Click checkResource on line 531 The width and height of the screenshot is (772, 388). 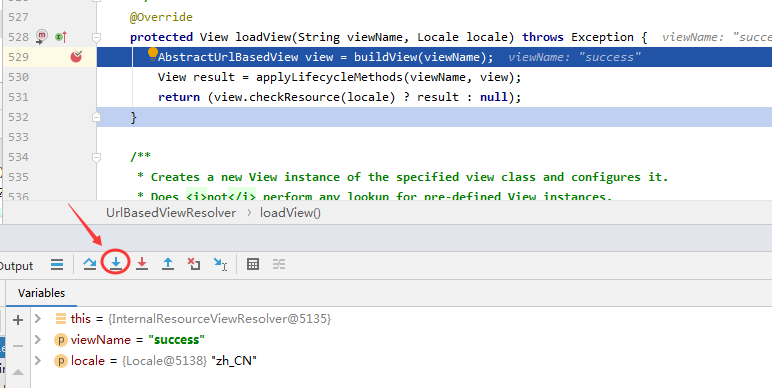click(294, 97)
